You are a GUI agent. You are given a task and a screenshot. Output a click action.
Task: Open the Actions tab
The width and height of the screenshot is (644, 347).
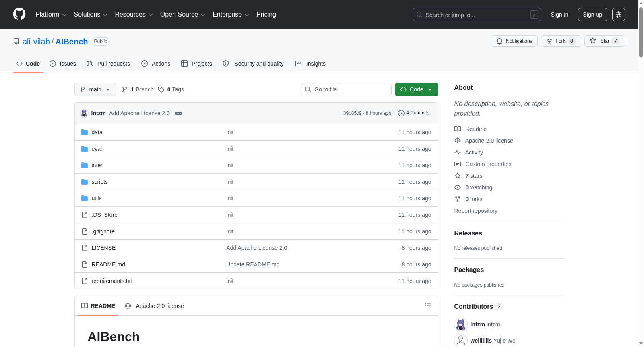click(x=156, y=64)
